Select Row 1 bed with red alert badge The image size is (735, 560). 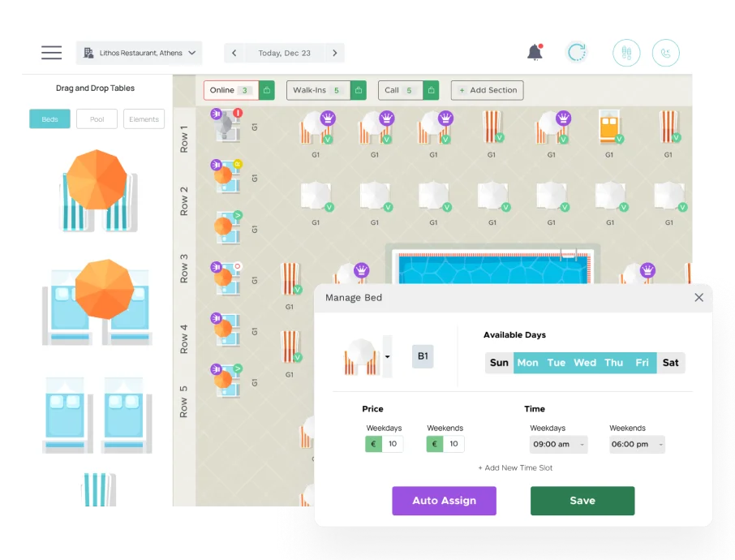[x=228, y=126]
